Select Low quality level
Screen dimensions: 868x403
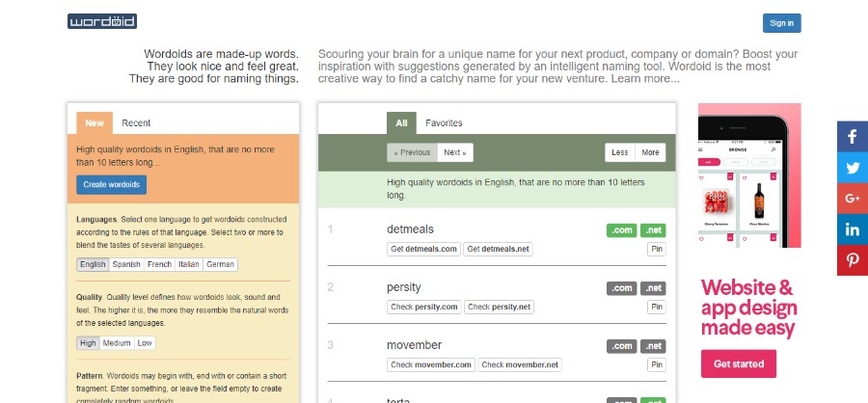pos(145,343)
